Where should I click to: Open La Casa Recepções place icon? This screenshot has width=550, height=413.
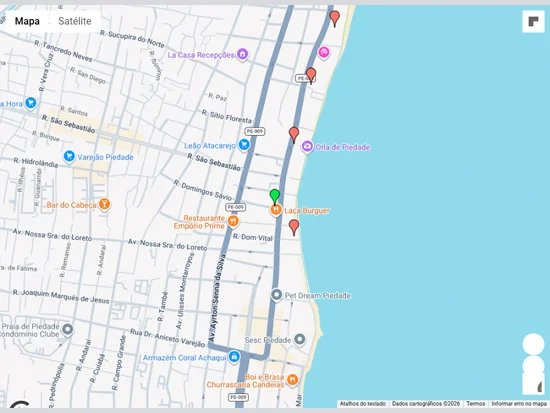click(x=242, y=54)
